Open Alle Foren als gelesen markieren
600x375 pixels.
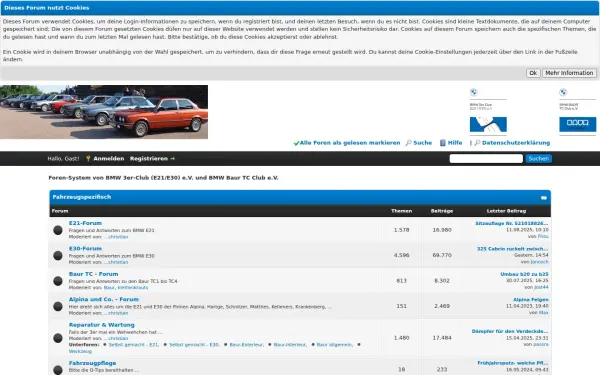[350, 143]
